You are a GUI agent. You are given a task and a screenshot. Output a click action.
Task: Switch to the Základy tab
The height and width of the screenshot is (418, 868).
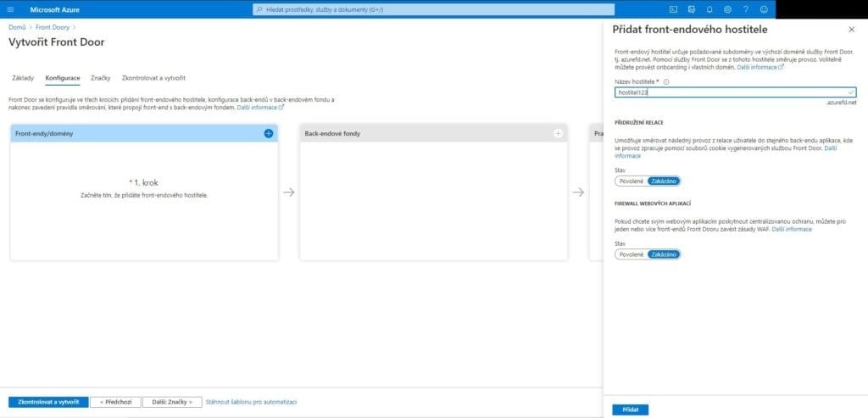coord(23,78)
